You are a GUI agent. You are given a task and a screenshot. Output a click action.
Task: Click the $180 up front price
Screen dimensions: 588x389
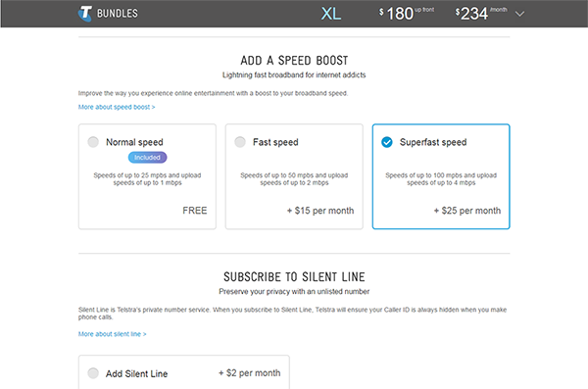tap(407, 14)
